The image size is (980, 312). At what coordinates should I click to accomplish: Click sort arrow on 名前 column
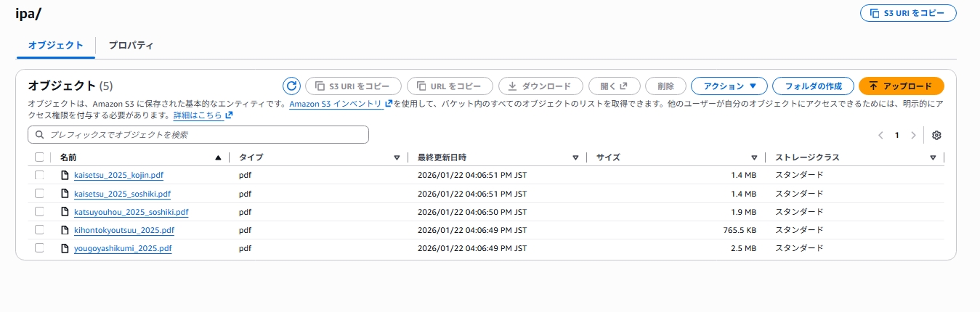coord(218,157)
